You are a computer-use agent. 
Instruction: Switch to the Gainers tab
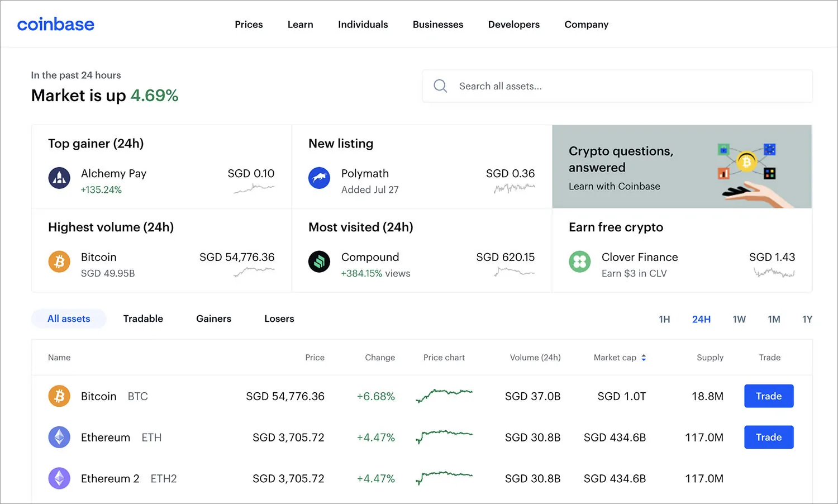[x=213, y=318]
